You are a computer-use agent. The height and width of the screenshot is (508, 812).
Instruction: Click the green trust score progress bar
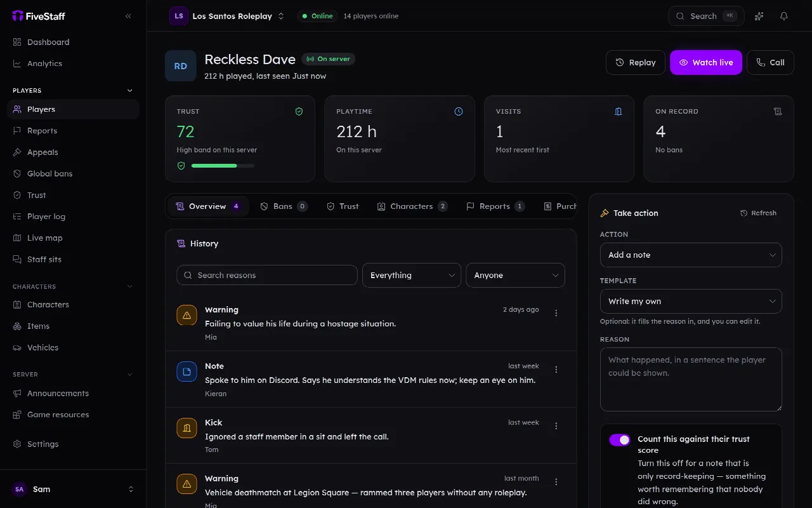[x=223, y=166]
